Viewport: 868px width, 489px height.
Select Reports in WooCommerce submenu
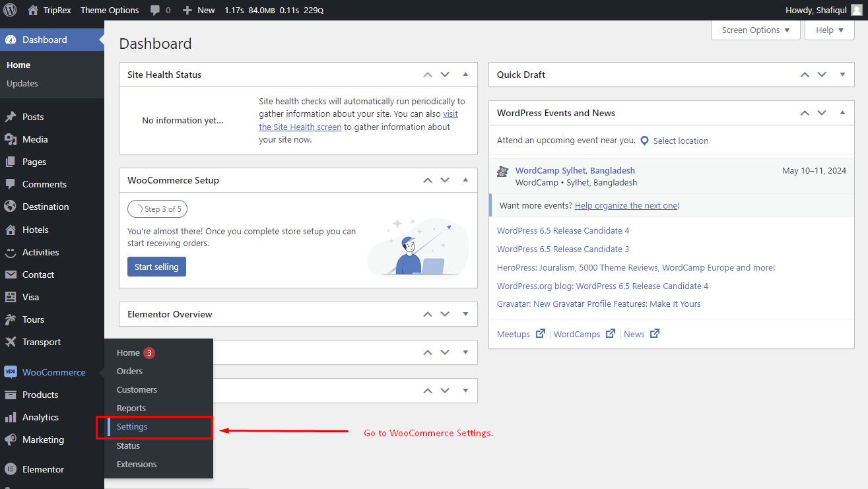point(131,408)
